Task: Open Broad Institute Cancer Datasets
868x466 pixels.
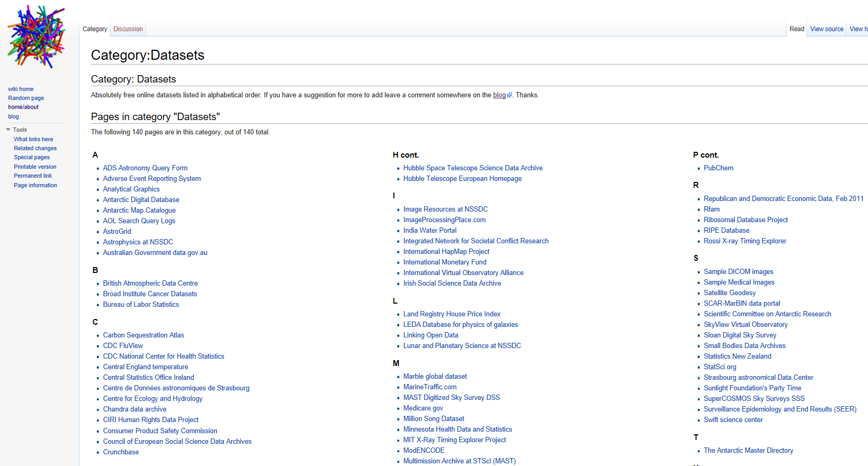Action: coord(150,294)
